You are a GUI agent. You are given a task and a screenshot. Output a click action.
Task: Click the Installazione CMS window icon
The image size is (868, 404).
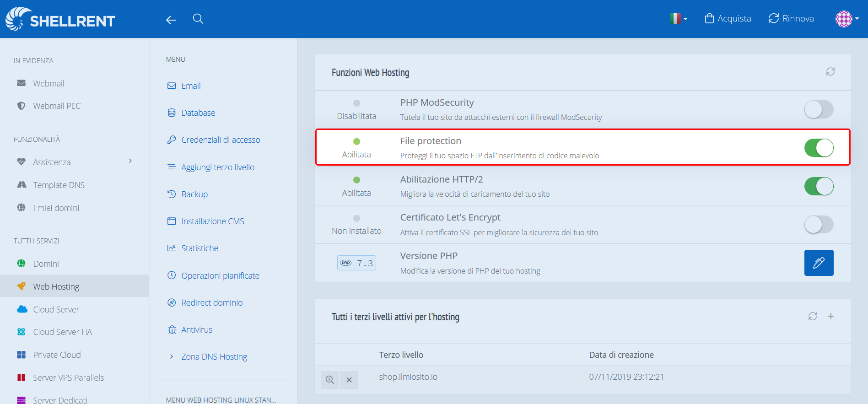(172, 221)
